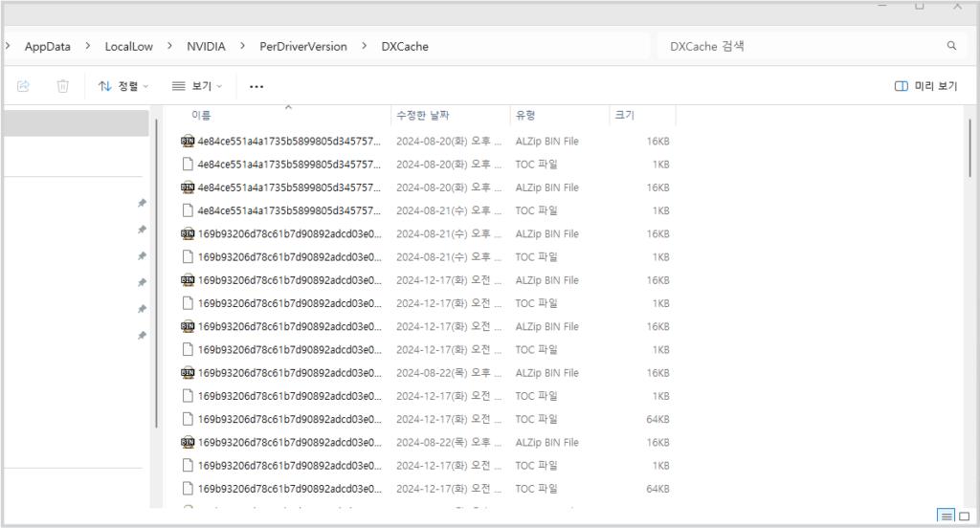The width and height of the screenshot is (980, 528).
Task: Expand the chevron after PerDriverVersion
Action: (x=364, y=46)
